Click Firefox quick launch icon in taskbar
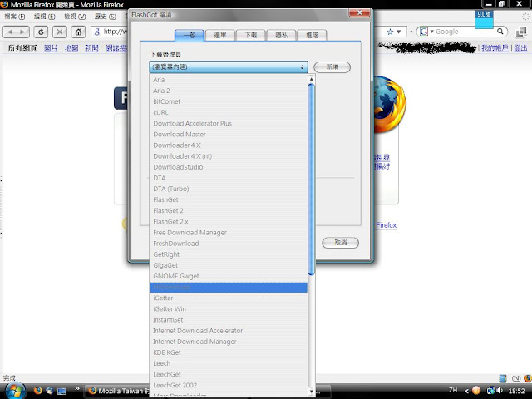The width and height of the screenshot is (532, 399). point(37,391)
